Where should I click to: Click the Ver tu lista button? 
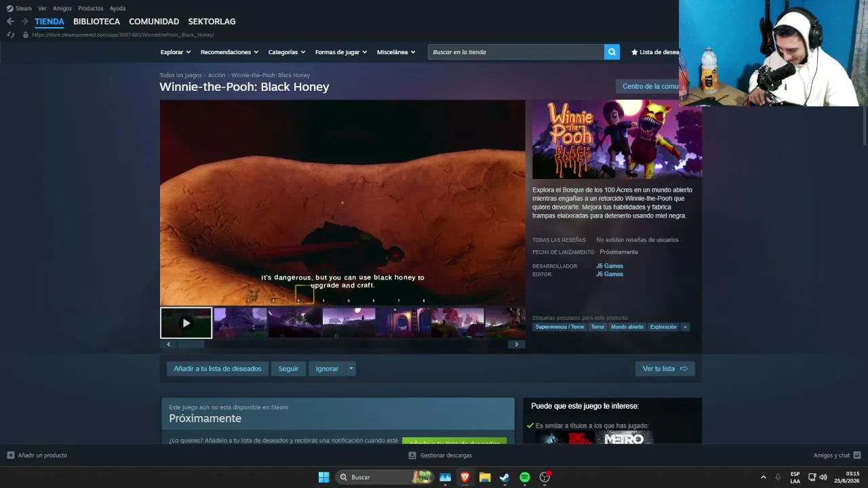(x=665, y=369)
